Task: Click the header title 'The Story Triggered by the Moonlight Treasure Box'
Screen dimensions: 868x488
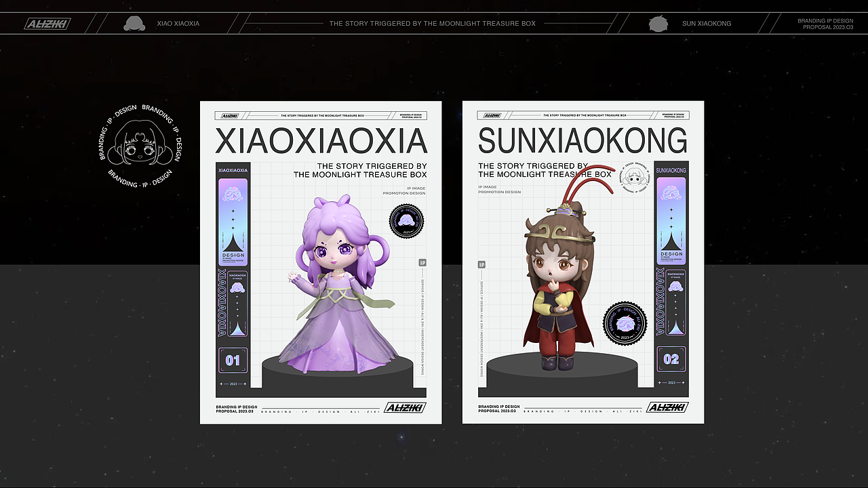Action: click(433, 24)
